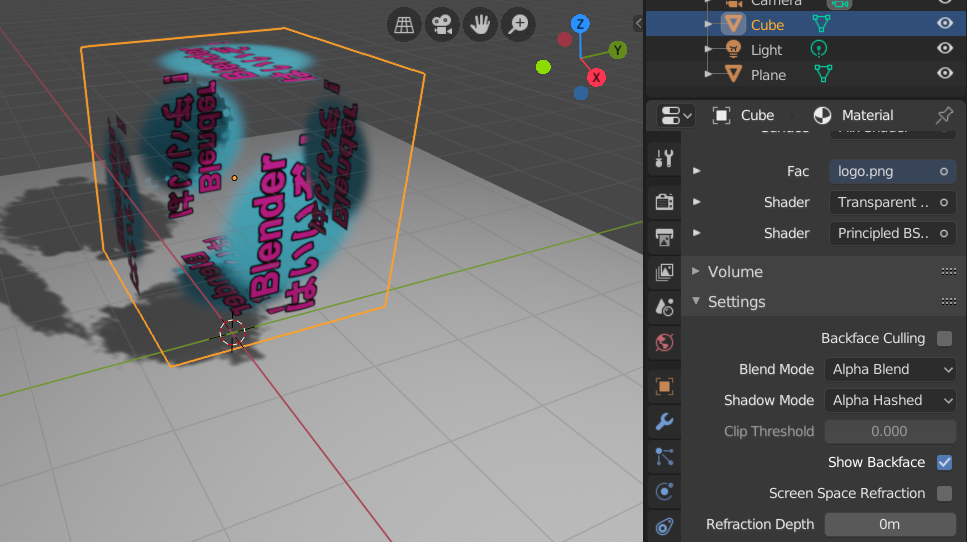The width and height of the screenshot is (967, 542).
Task: Enable Screen Space Refraction checkbox
Action: coord(944,493)
